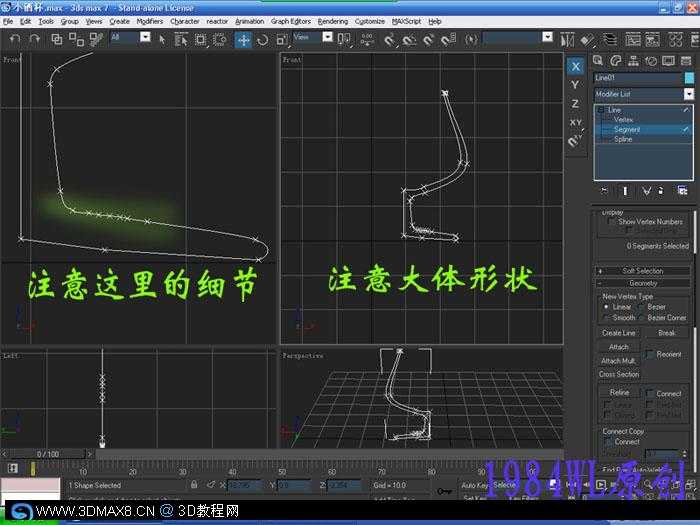Screen dimensions: 700x525
Task: Open the Customize menu
Action: [x=370, y=21]
